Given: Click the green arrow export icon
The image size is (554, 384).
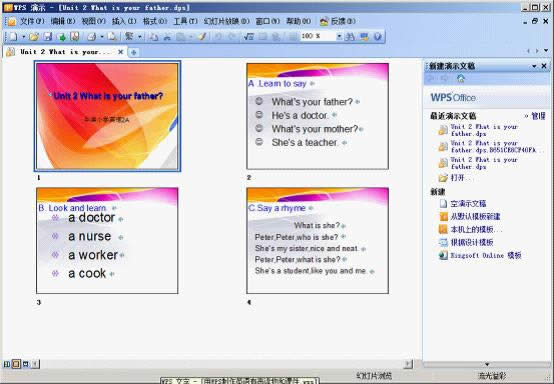Looking at the screenshot, I should (61, 36).
